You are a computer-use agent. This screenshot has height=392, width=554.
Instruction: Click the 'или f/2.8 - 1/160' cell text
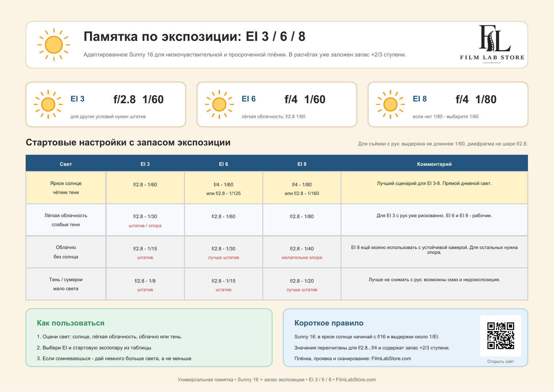tap(302, 193)
